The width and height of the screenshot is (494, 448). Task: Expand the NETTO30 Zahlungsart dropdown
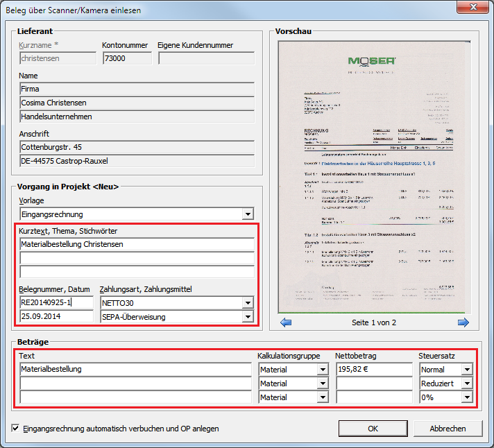pos(248,303)
